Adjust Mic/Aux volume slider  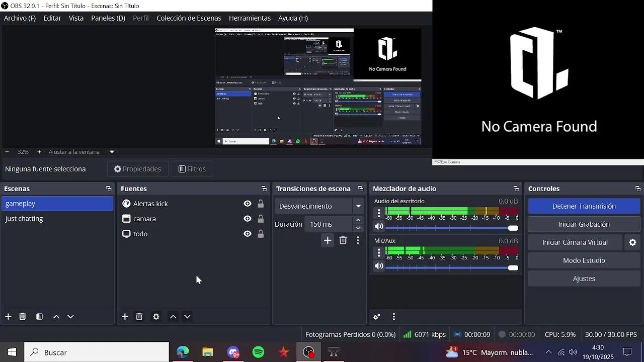click(x=452, y=267)
